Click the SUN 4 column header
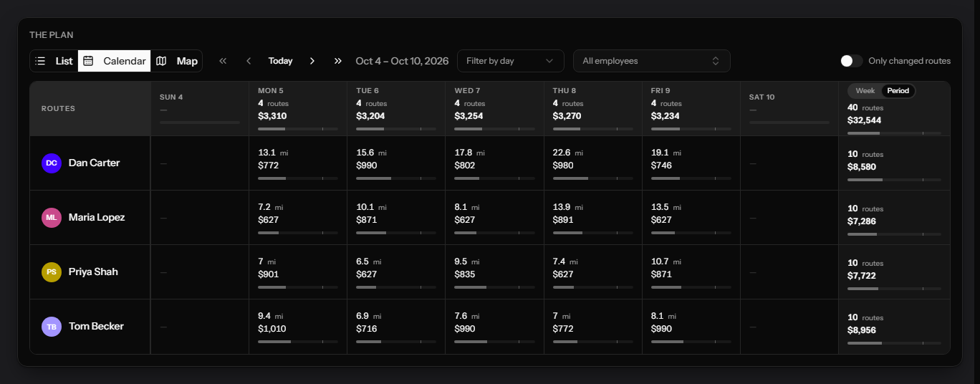Image resolution: width=980 pixels, height=384 pixels. [200, 109]
